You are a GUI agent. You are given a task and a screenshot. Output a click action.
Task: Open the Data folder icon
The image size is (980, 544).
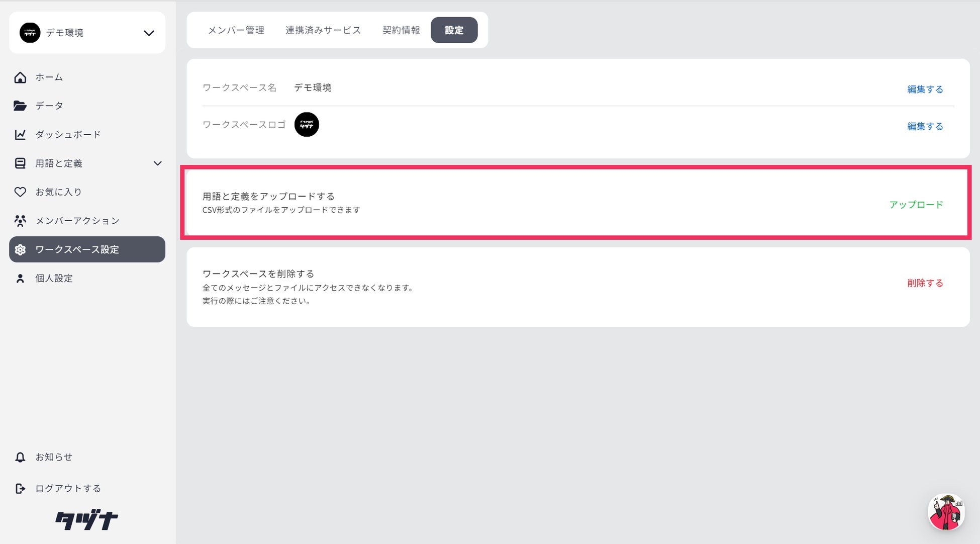click(x=20, y=106)
